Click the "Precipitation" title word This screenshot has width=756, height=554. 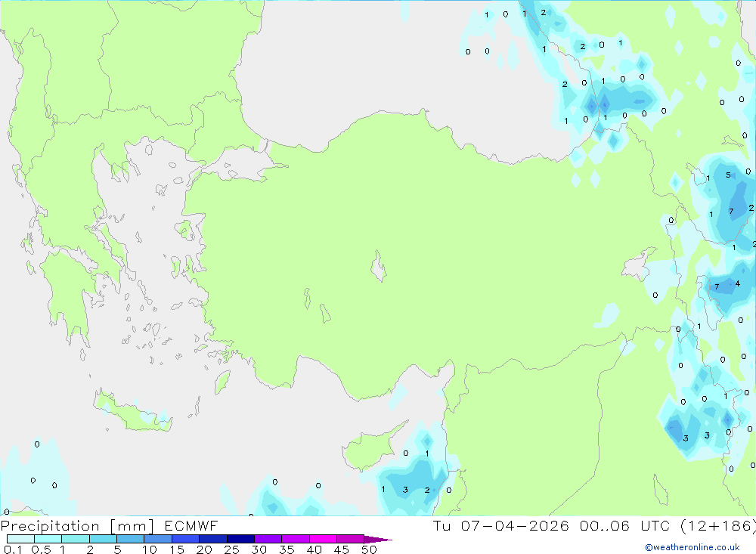[50, 525]
